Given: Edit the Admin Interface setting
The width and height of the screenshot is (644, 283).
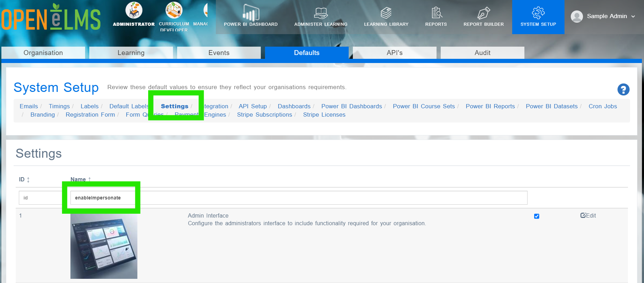Looking at the screenshot, I should [588, 215].
